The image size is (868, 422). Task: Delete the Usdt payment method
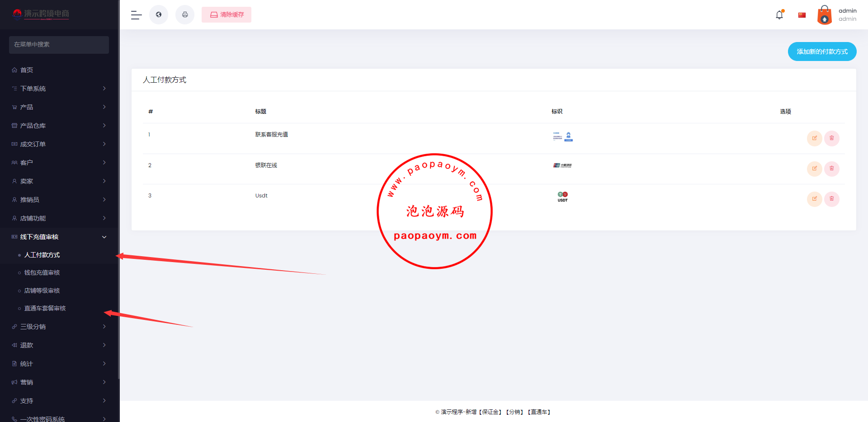(831, 199)
